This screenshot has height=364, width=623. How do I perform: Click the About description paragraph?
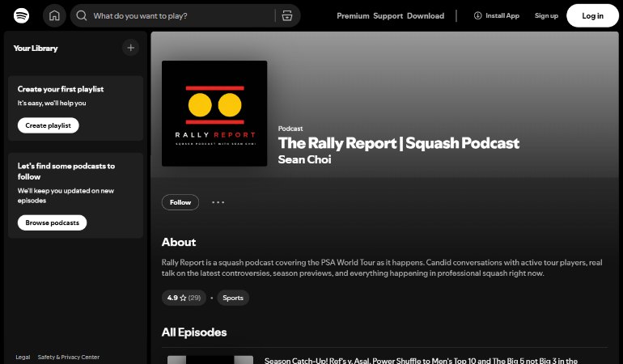382,268
